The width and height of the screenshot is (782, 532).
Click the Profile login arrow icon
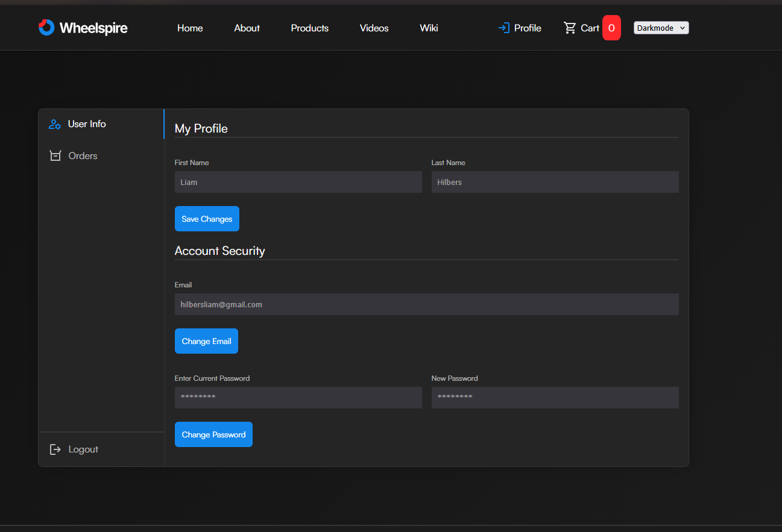point(503,27)
